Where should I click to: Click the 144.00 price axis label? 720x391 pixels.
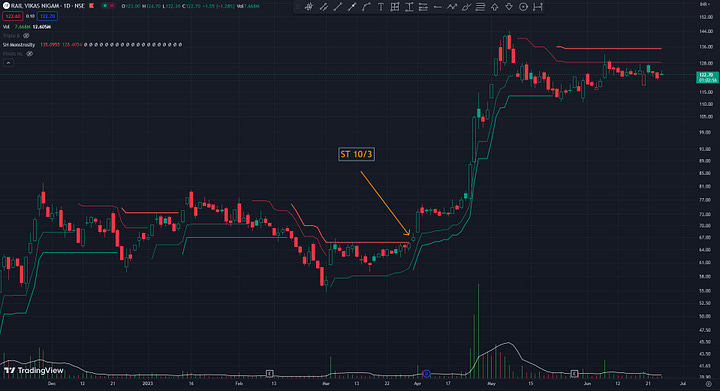pos(706,31)
